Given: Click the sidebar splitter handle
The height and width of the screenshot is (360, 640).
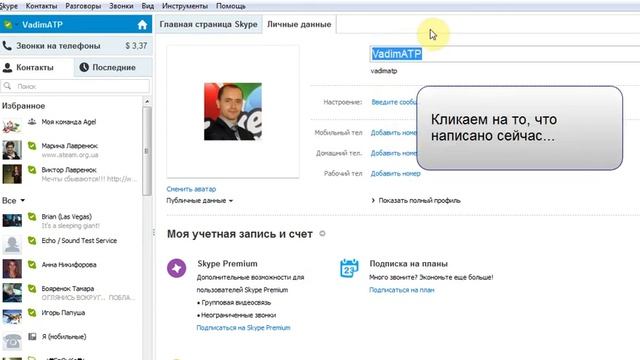Looking at the screenshot, I should [154, 232].
